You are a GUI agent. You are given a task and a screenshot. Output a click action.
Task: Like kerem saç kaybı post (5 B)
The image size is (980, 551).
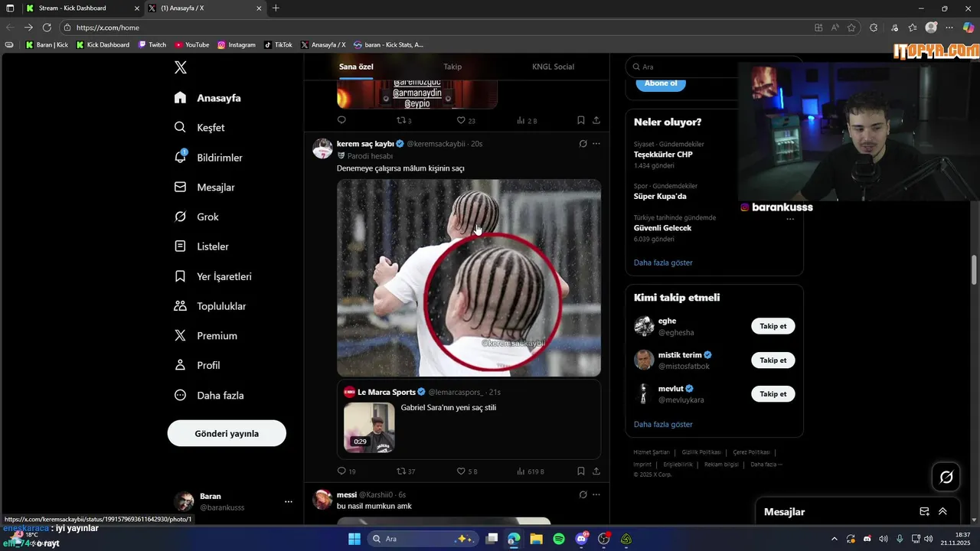[467, 471]
